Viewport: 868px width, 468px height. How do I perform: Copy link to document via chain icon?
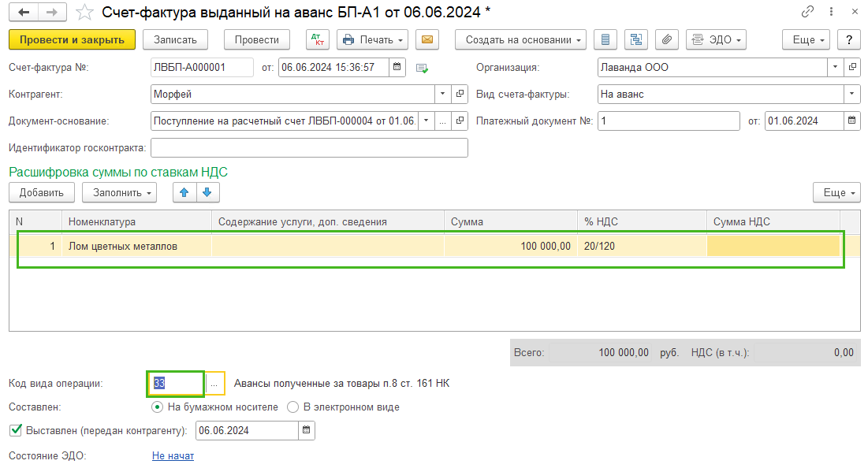tap(807, 12)
